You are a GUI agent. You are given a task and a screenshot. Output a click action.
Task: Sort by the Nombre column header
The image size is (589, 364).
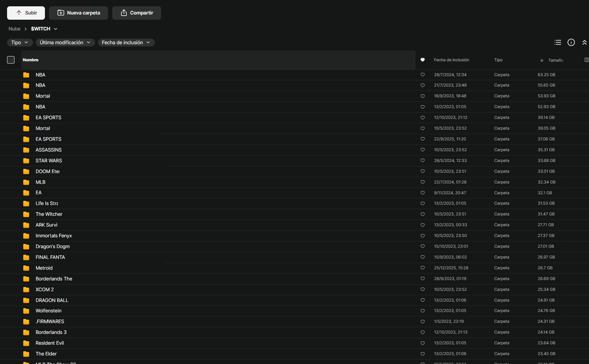pyautogui.click(x=30, y=60)
